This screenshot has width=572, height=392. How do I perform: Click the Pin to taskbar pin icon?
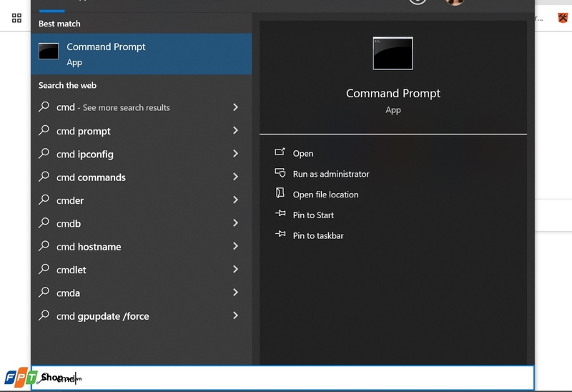pos(280,235)
